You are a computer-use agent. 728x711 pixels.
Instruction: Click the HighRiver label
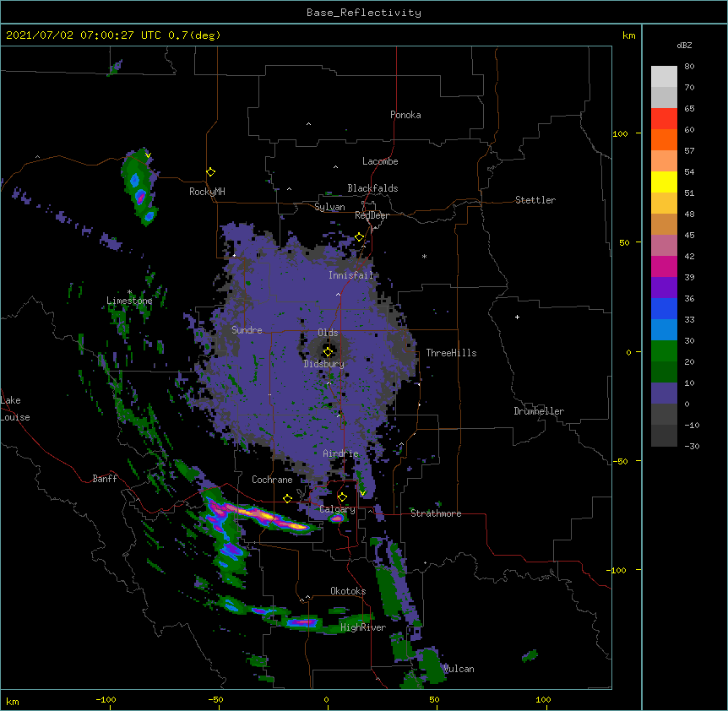pos(363,627)
